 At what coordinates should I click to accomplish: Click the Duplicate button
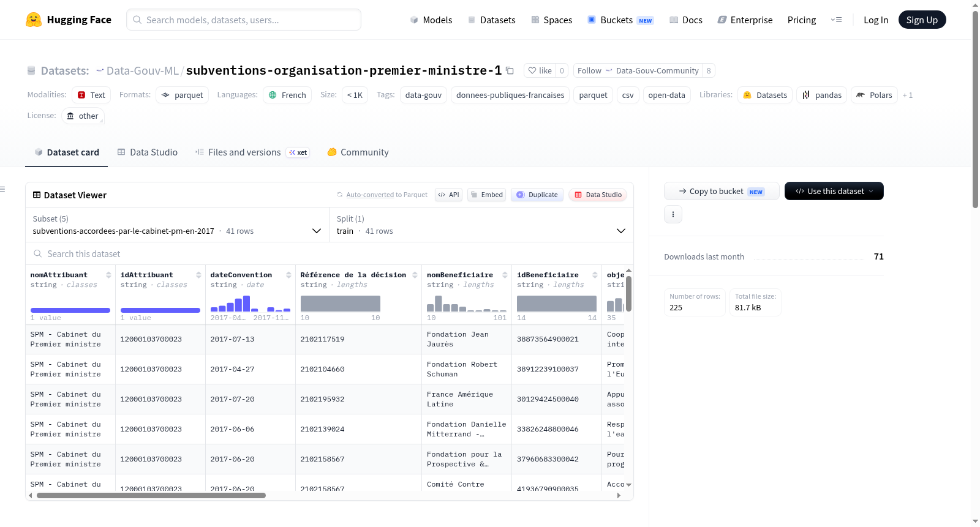coord(537,195)
